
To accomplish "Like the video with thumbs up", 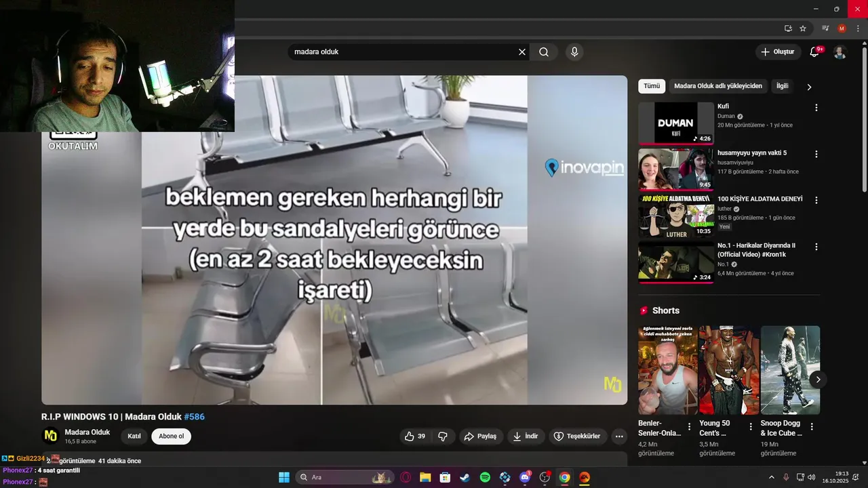I will tap(415, 436).
